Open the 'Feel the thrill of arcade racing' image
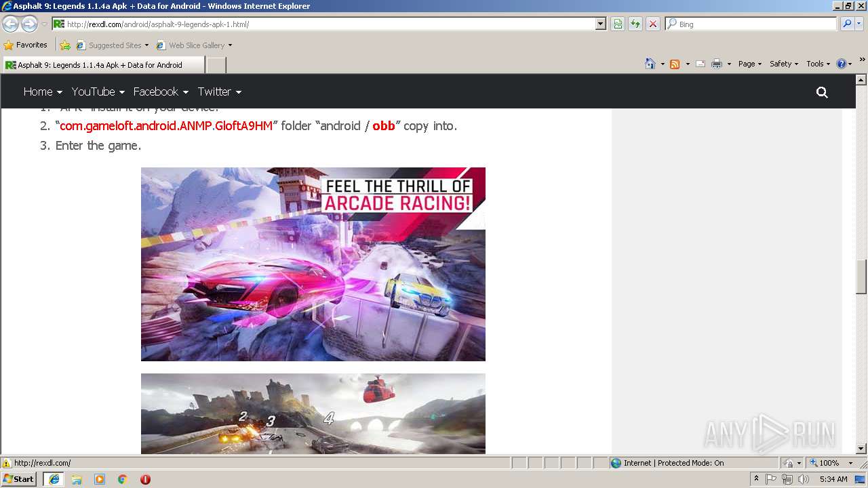 [313, 264]
